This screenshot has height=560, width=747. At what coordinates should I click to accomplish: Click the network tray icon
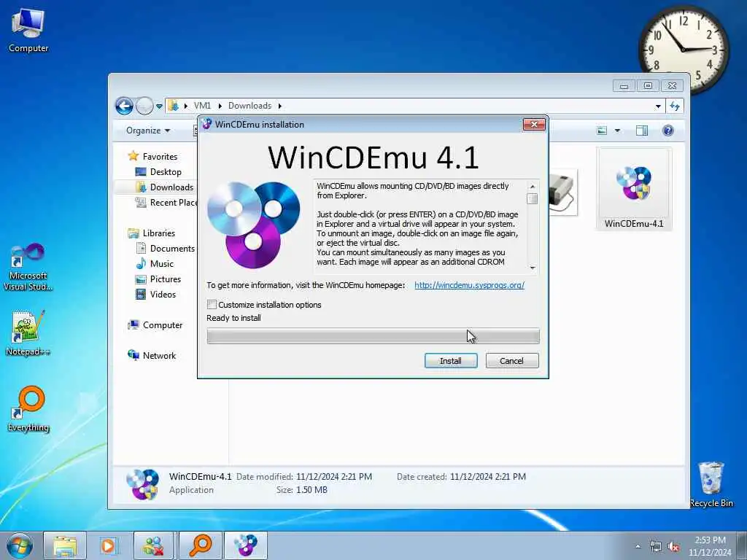[x=656, y=547]
